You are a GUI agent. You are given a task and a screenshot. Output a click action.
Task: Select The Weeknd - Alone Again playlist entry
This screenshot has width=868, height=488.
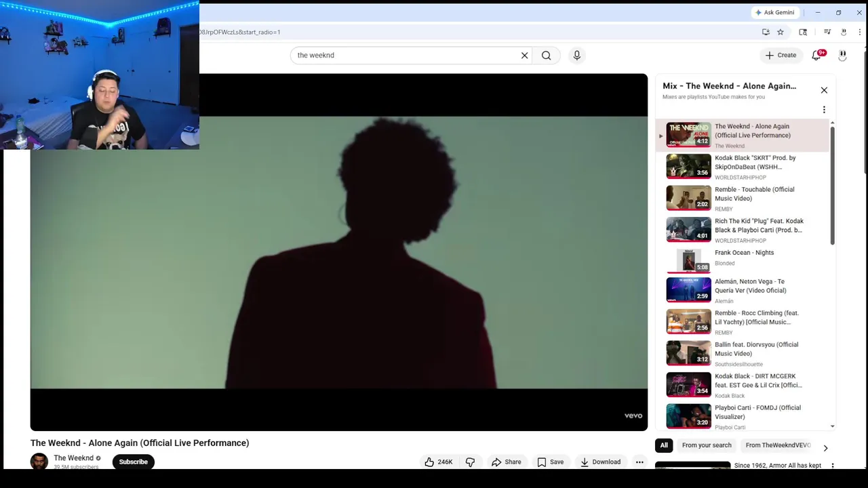743,135
